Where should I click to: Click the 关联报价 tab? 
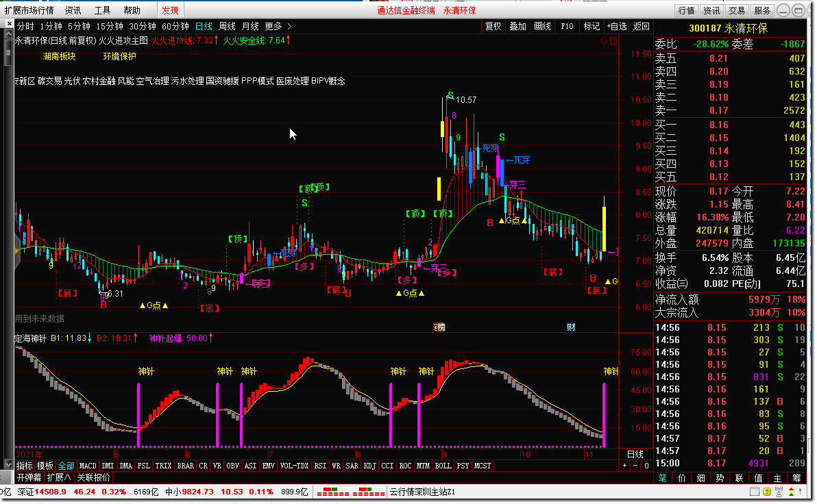pos(94,477)
